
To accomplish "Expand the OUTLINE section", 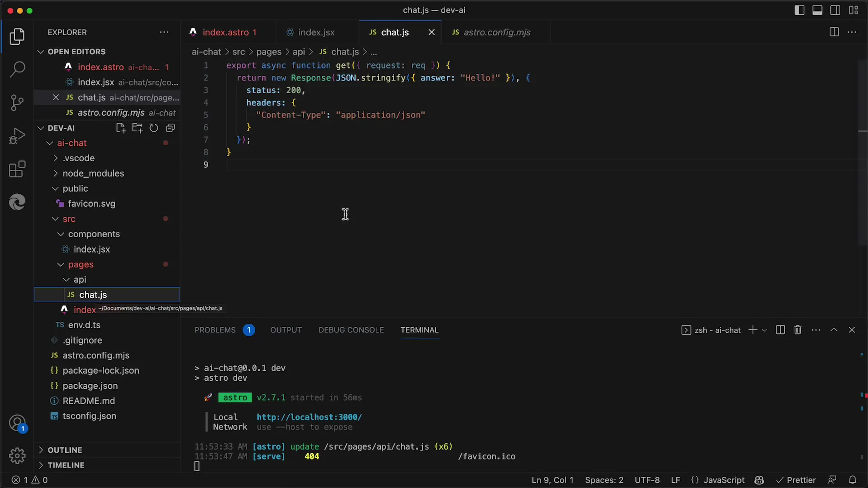I will pyautogui.click(x=107, y=450).
